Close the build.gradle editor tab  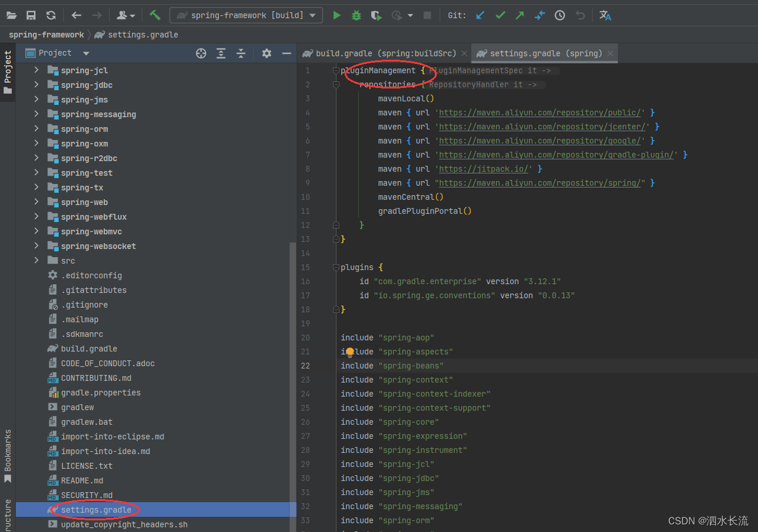pyautogui.click(x=464, y=53)
